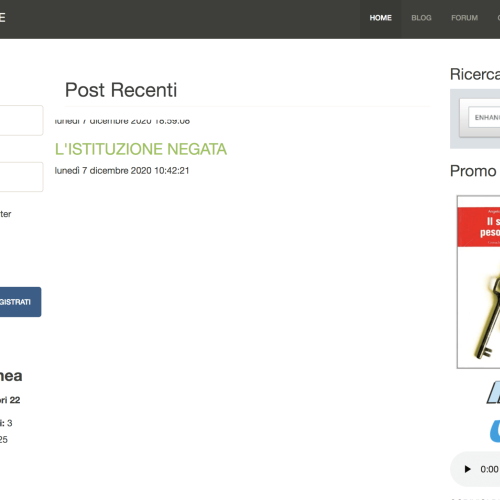The height and width of the screenshot is (500, 500).
Task: Click the search field under Ricerca
Action: 484,117
